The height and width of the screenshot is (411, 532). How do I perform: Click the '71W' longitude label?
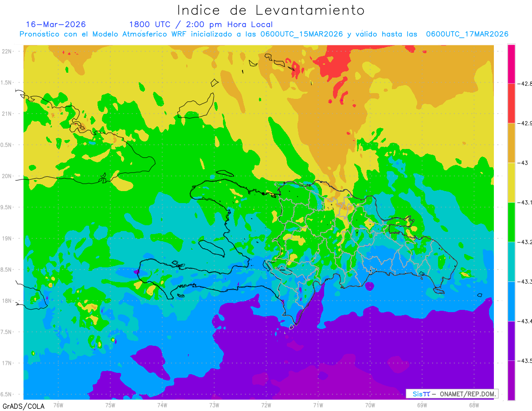point(318,405)
